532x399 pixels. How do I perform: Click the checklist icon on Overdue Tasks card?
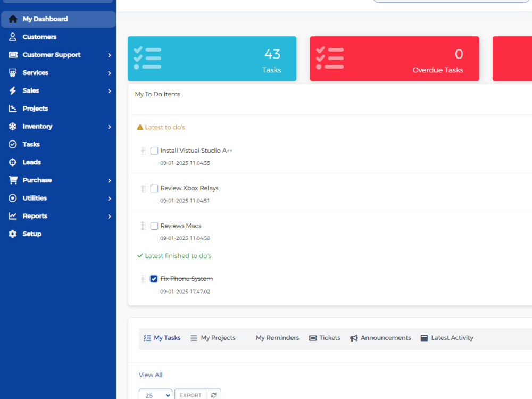point(329,58)
